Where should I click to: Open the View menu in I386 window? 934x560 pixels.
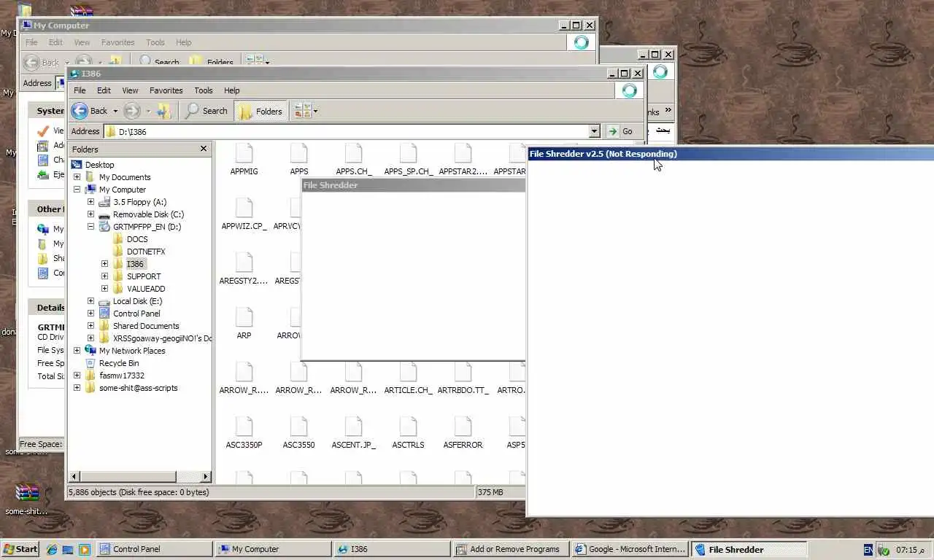click(130, 90)
